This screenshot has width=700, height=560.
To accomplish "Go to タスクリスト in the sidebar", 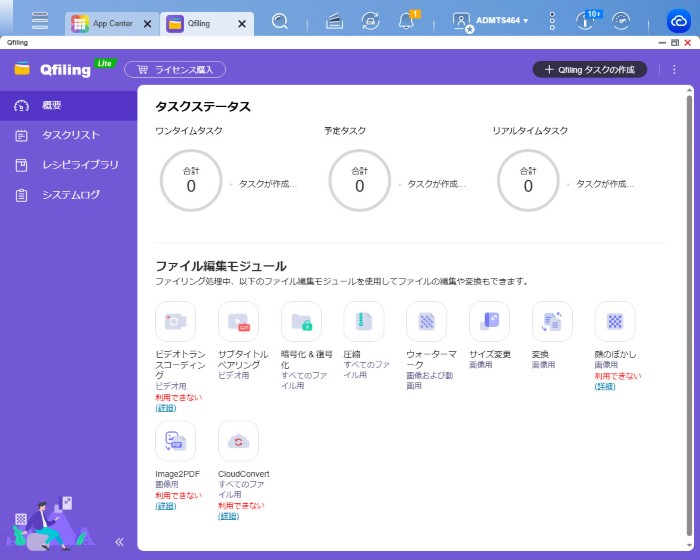I will (70, 135).
